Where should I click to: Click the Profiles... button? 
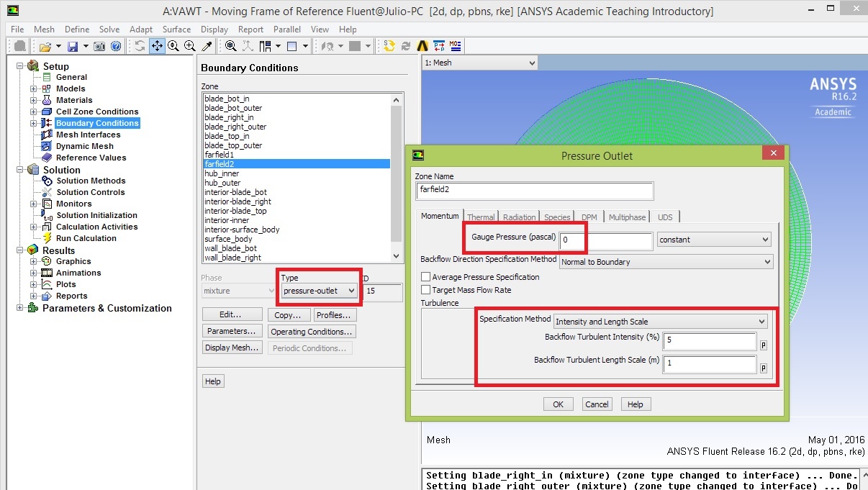[x=334, y=315]
